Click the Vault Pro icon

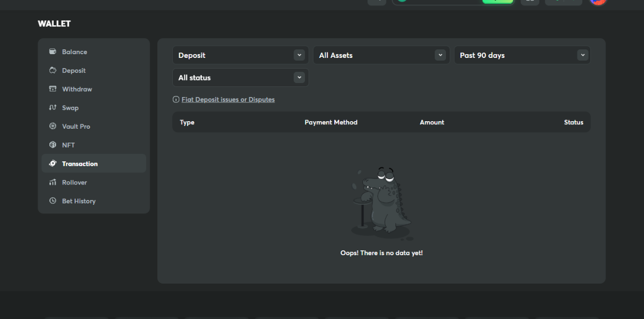(x=53, y=127)
